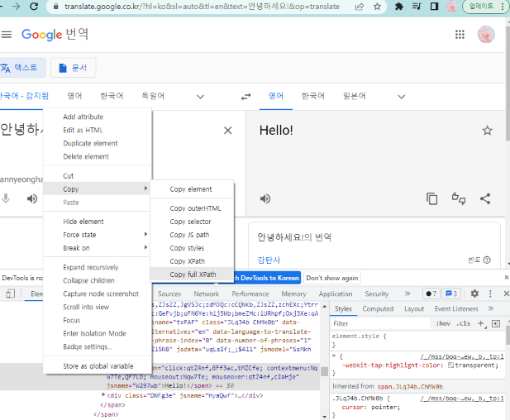This screenshot has height=420, width=510.
Task: Choose Copy XPath
Action: tap(193, 261)
